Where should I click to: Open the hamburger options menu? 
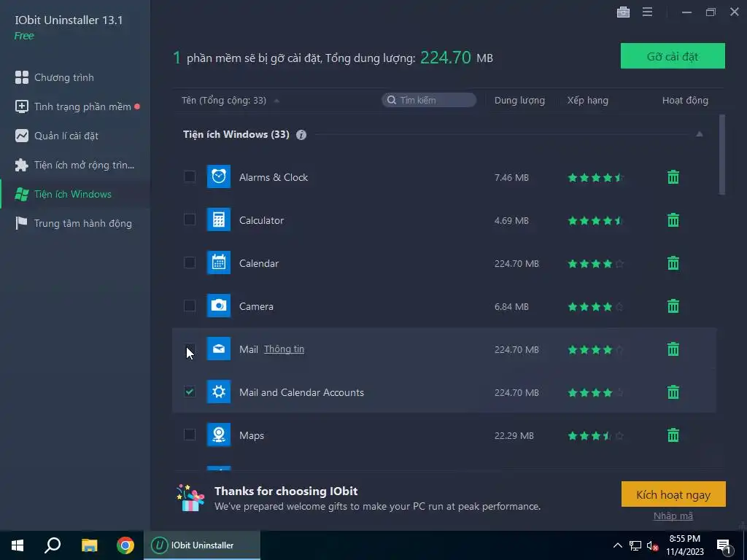coord(647,12)
